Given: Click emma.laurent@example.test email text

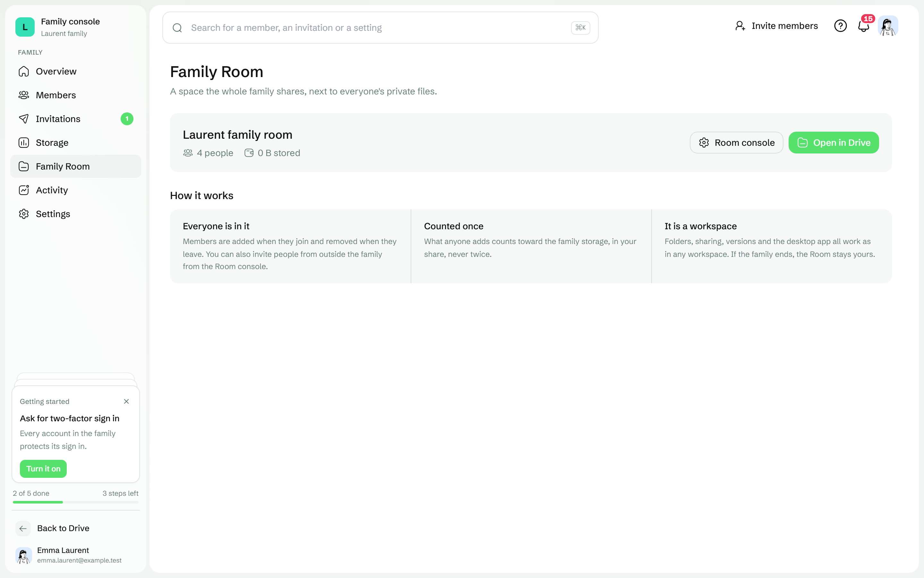Looking at the screenshot, I should pos(80,560).
